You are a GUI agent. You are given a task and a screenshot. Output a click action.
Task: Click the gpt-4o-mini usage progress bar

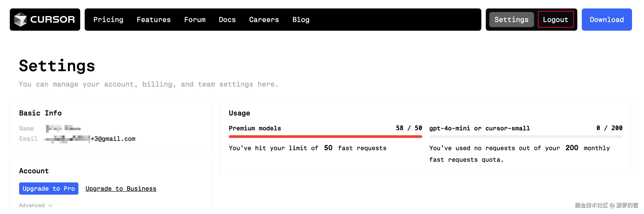pos(526,137)
